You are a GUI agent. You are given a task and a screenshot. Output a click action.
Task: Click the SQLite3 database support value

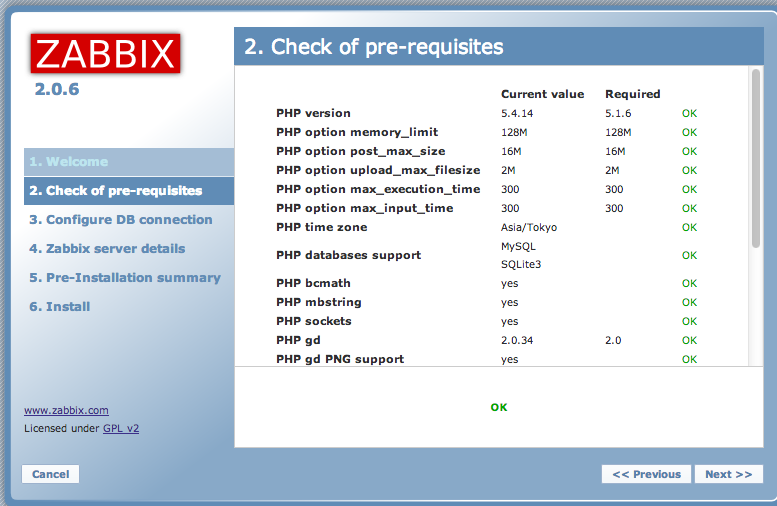tap(521, 264)
